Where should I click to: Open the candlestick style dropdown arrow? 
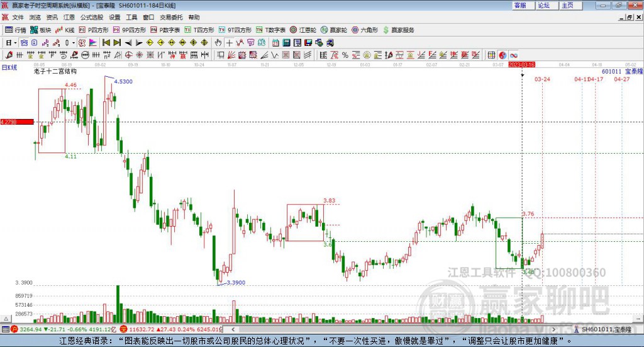pyautogui.click(x=74, y=43)
